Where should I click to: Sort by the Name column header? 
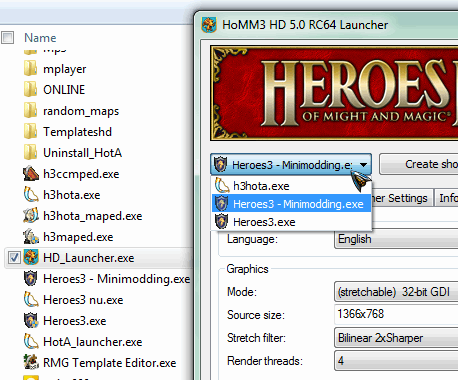tap(40, 38)
